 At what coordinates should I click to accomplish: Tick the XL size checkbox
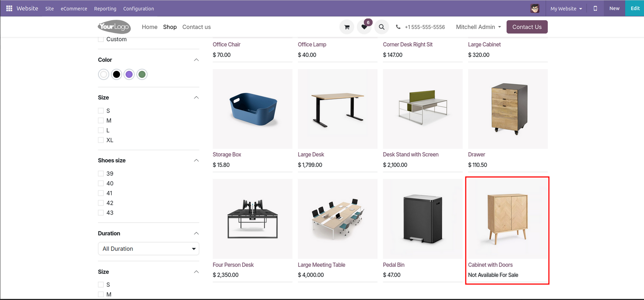(101, 140)
